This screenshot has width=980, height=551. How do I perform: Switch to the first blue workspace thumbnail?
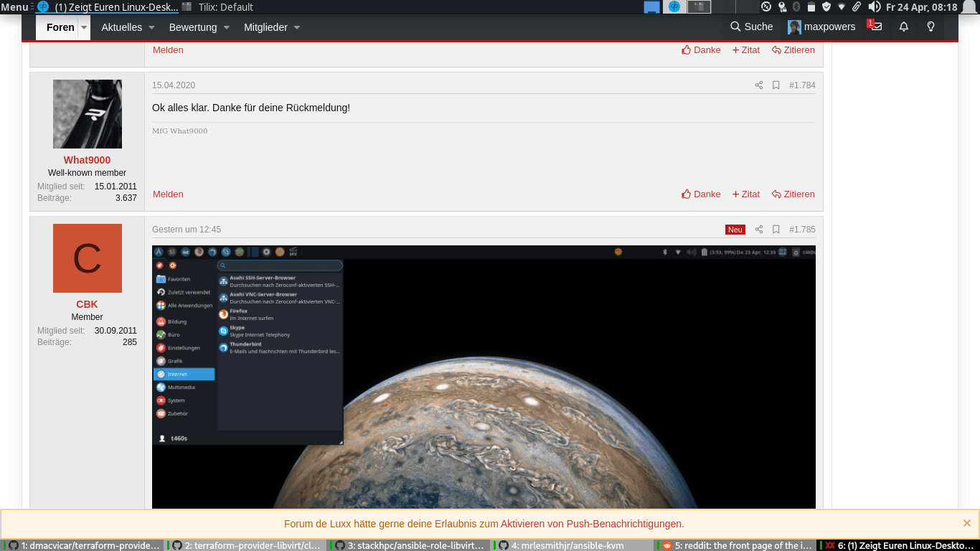tap(651, 7)
